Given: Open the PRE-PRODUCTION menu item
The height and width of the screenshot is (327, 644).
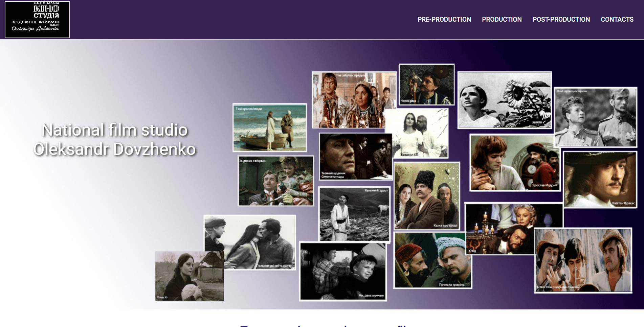Looking at the screenshot, I should [x=444, y=20].
